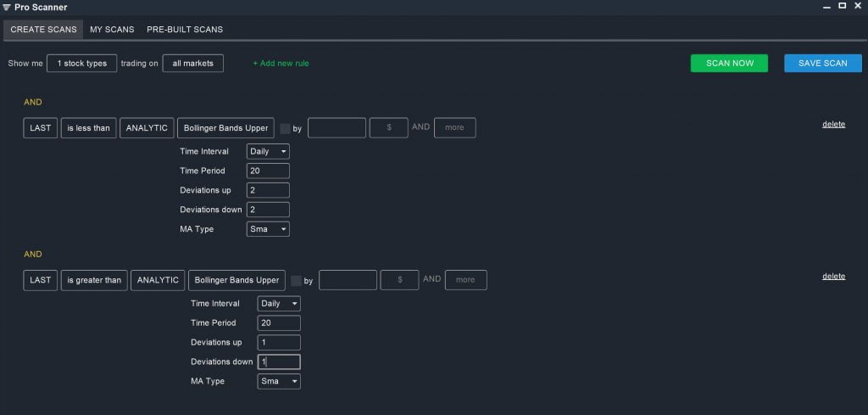Open second rule's MA Type Sma dropdown

(279, 381)
